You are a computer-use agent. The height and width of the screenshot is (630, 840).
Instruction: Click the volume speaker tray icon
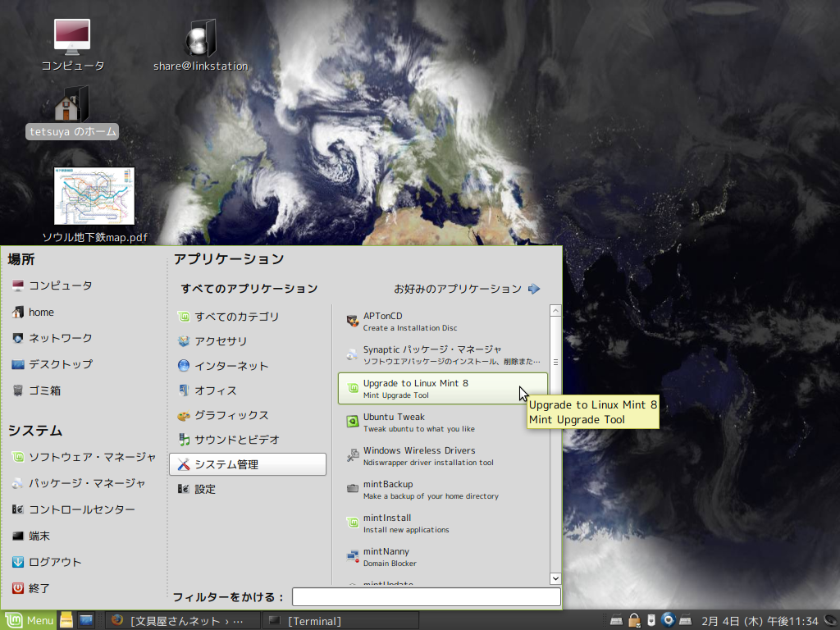pyautogui.click(x=832, y=620)
